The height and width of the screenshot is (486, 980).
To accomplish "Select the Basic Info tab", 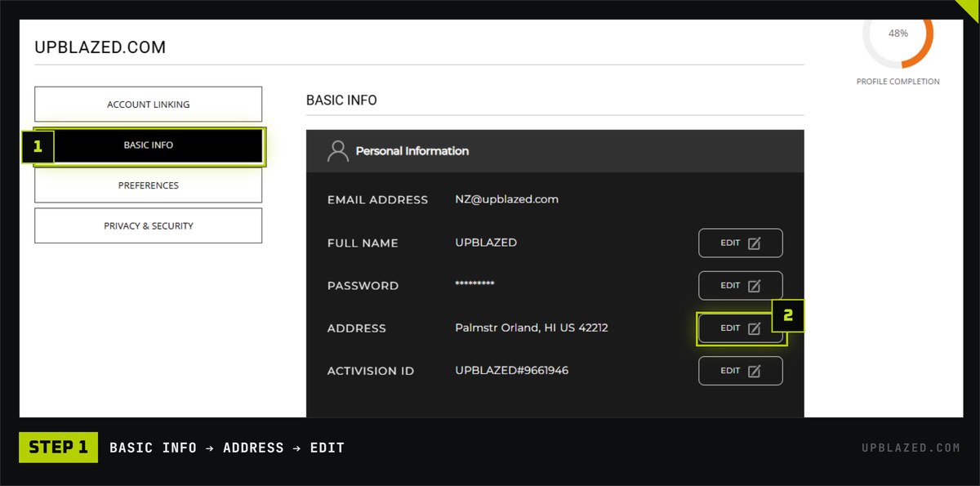I will coord(148,145).
